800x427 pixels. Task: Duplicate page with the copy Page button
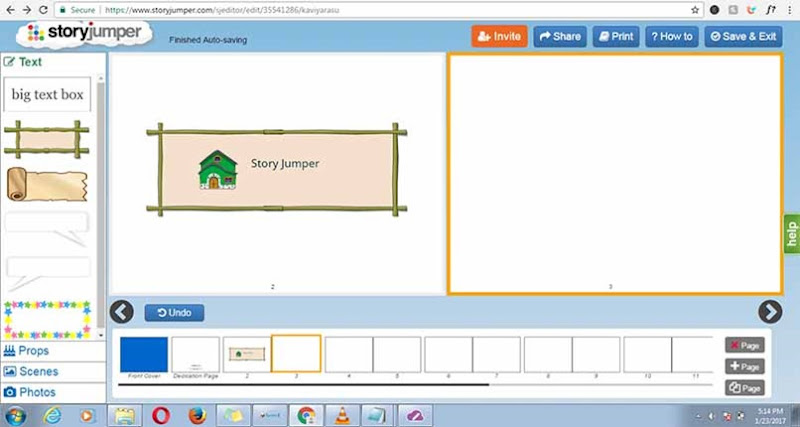pyautogui.click(x=744, y=388)
